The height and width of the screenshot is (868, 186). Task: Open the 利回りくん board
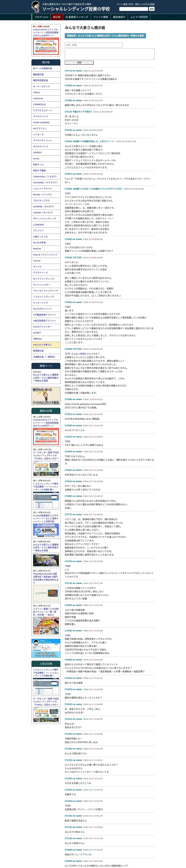(x=46, y=164)
